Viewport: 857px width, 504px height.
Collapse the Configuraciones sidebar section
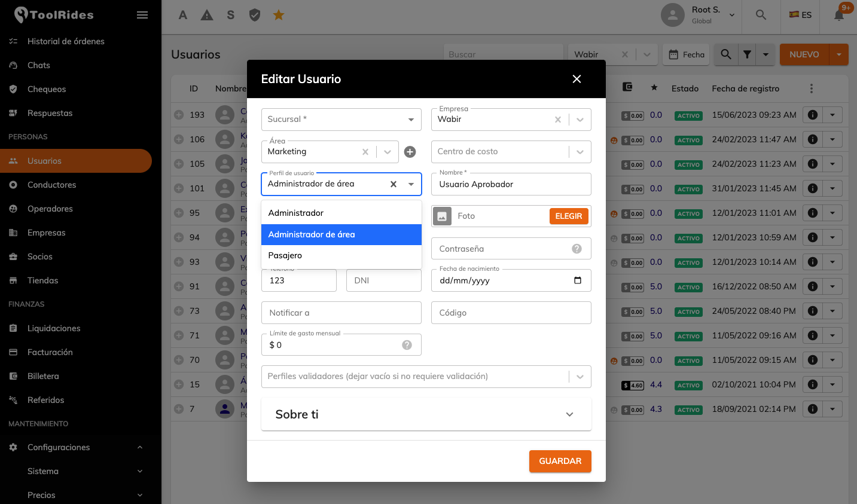(x=140, y=447)
